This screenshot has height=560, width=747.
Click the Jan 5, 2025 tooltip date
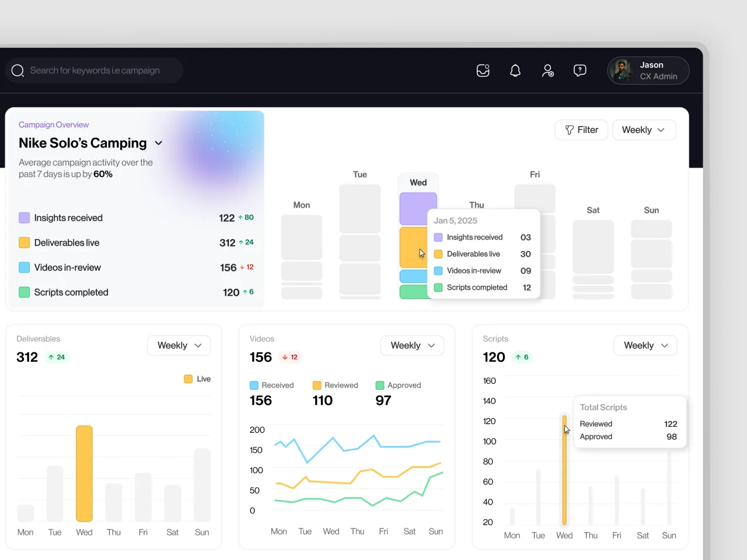click(455, 220)
